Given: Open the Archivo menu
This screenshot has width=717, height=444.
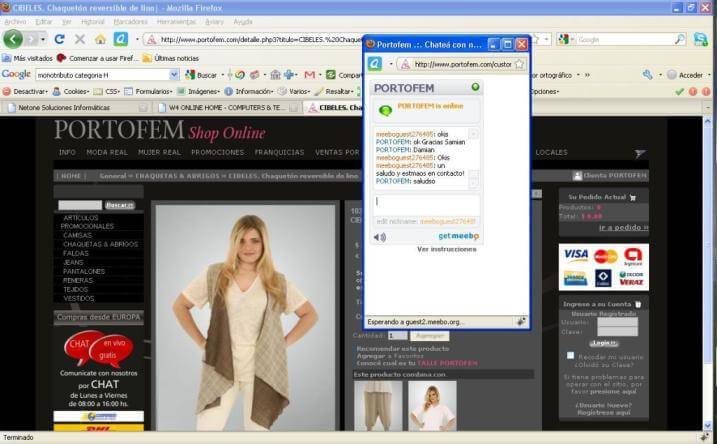Looking at the screenshot, I should coord(15,21).
